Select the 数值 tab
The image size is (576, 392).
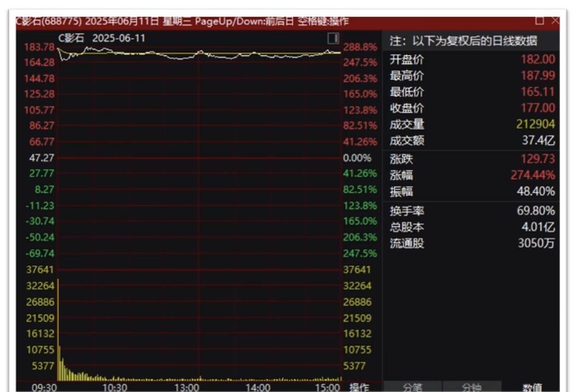pyautogui.click(x=532, y=387)
